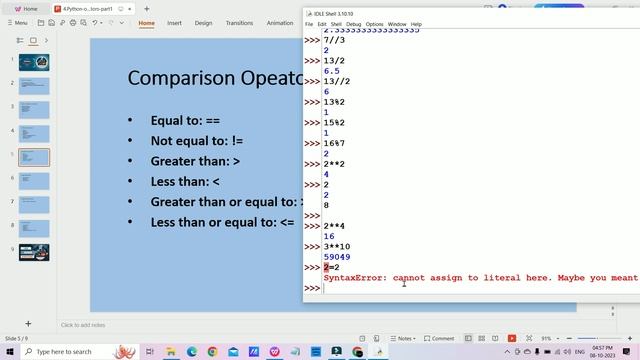
Task: Switch to the Transitions ribbon tab
Action: (239, 23)
